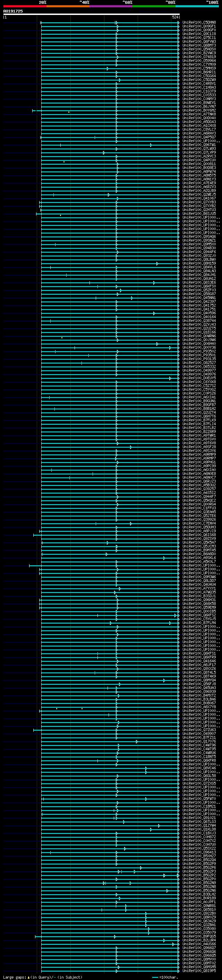
Task: Select hit UniRef100_Q96TW1
Action: tap(199, 145)
